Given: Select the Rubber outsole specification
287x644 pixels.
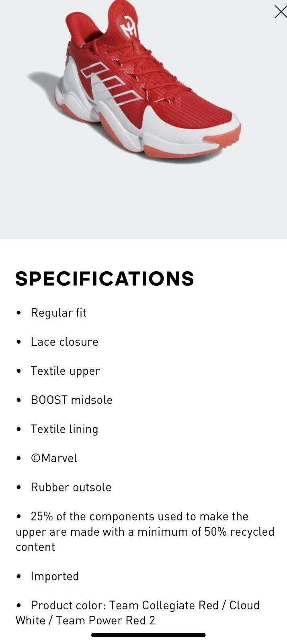Looking at the screenshot, I should pyautogui.click(x=71, y=487).
